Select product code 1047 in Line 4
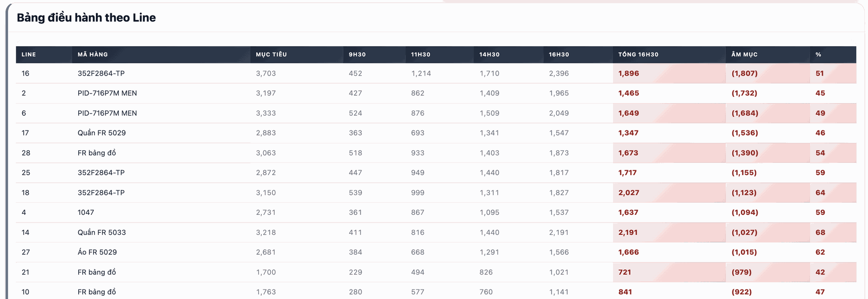This screenshot has height=299, width=868. [86, 213]
